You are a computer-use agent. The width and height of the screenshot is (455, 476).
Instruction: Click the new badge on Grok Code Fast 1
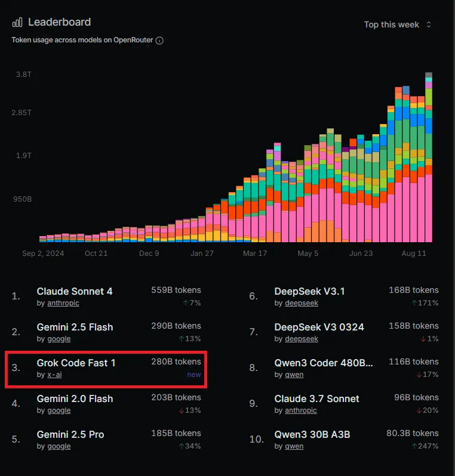click(x=194, y=375)
